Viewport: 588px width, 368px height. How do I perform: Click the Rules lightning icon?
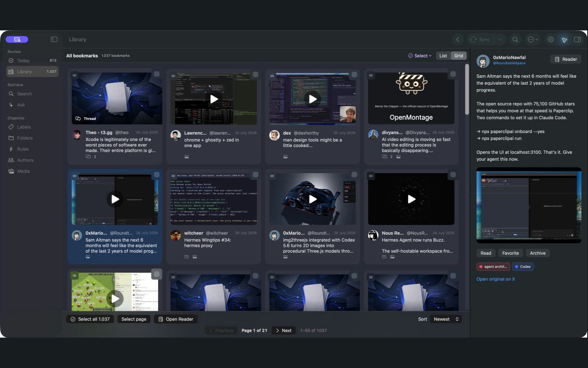11,149
